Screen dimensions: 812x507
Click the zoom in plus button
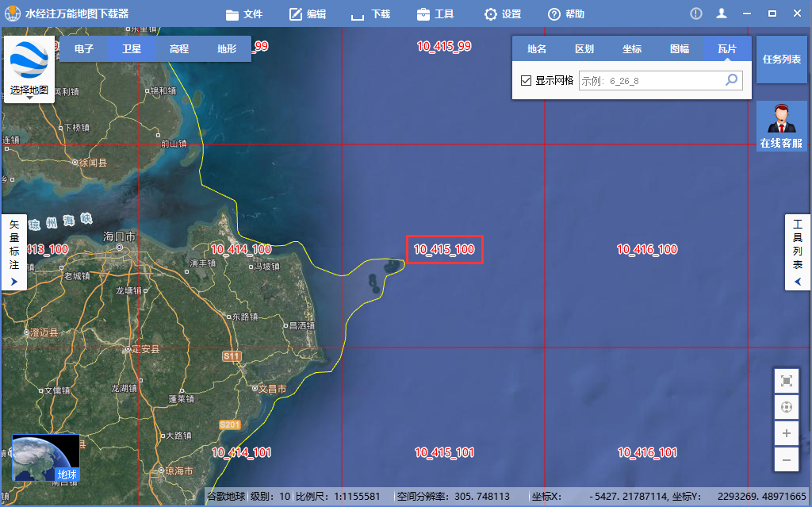point(786,433)
